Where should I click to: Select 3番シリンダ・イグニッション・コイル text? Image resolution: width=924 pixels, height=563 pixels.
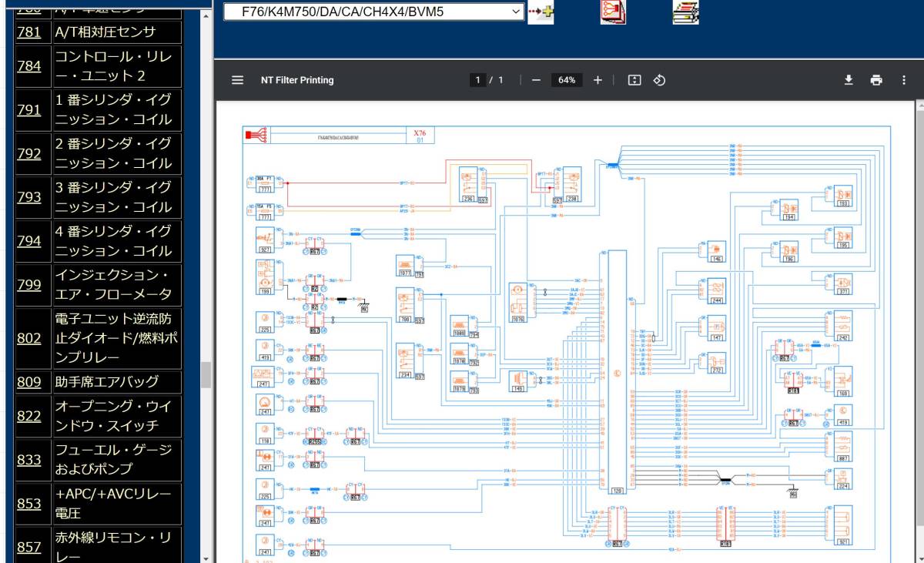[x=113, y=197]
